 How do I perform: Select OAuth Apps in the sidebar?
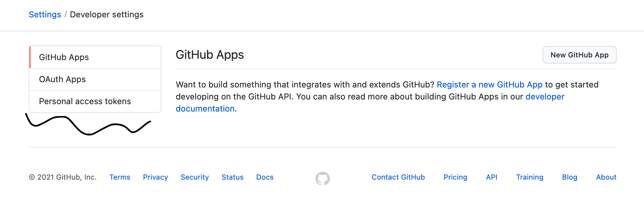(62, 79)
